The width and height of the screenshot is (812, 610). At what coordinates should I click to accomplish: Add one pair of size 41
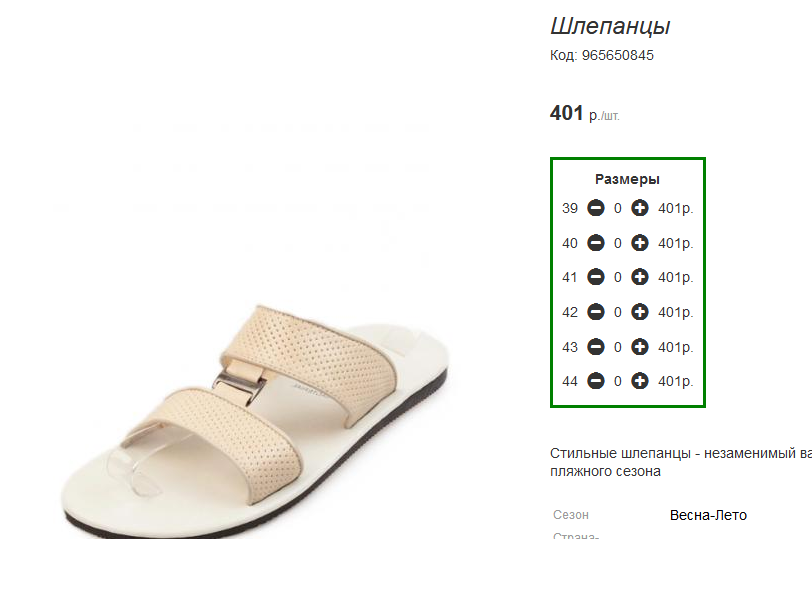(x=640, y=277)
